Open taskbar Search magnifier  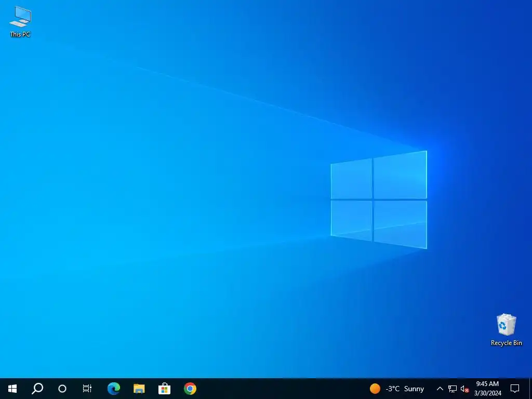[37, 389]
